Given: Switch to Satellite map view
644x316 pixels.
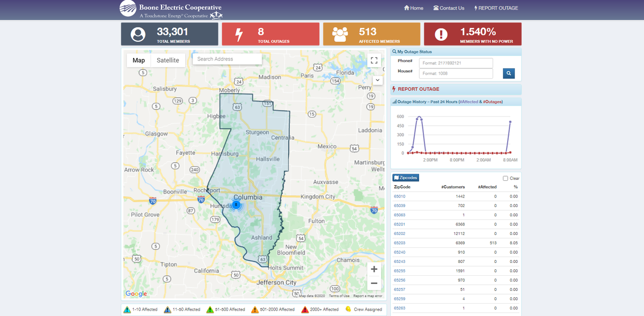Looking at the screenshot, I should coord(168,60).
